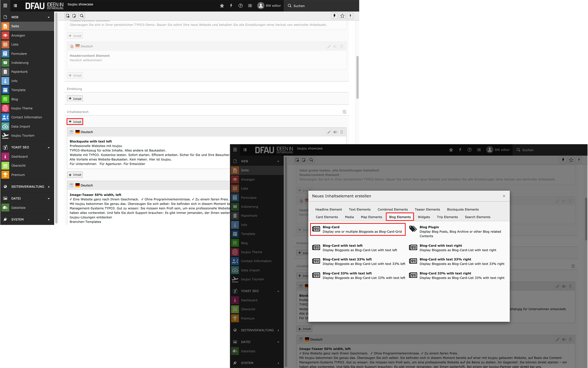Image resolution: width=588 pixels, height=368 pixels.
Task: Click Inhalt button under Einleitung heading
Action: pos(75,99)
